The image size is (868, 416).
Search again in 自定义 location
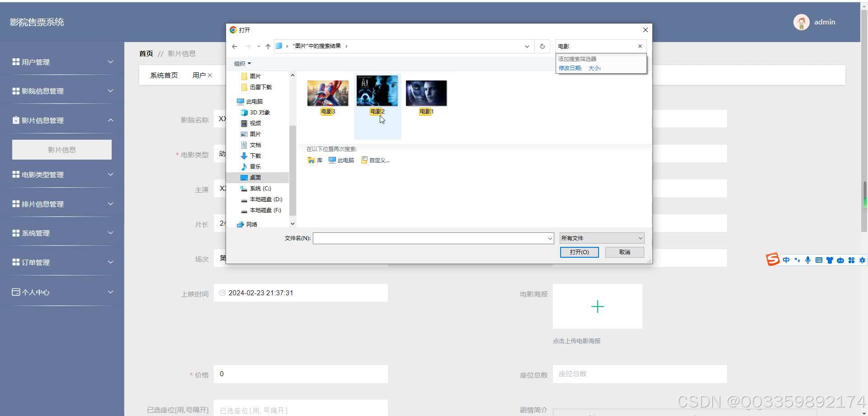coord(375,160)
